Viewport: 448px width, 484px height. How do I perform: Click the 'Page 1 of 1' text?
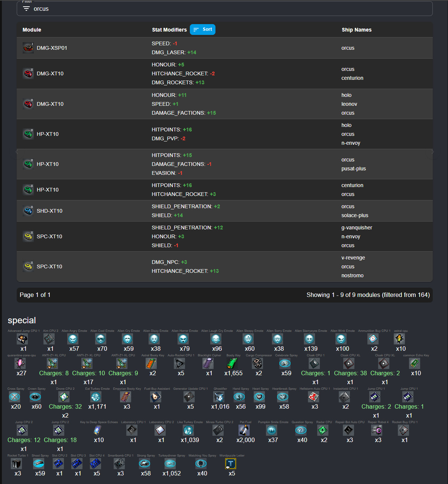[35, 295]
